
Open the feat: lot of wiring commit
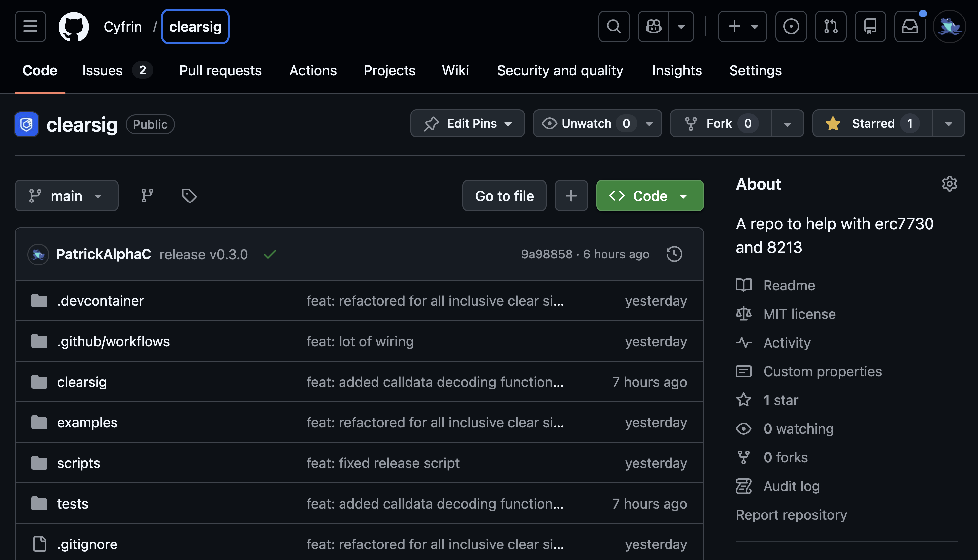click(360, 342)
